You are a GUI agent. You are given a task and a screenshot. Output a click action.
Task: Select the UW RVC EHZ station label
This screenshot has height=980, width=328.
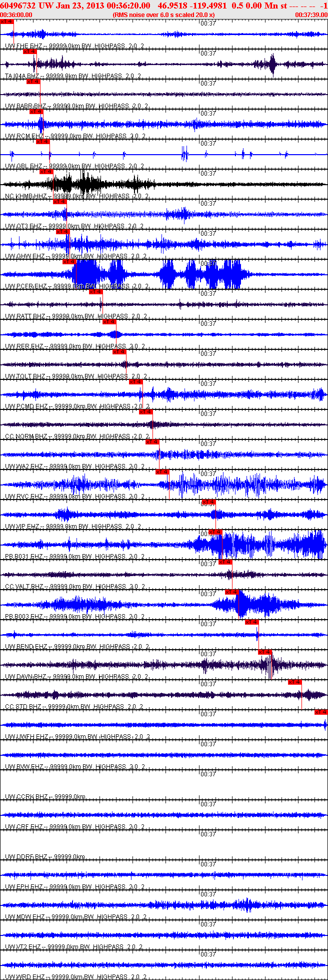(x=24, y=497)
